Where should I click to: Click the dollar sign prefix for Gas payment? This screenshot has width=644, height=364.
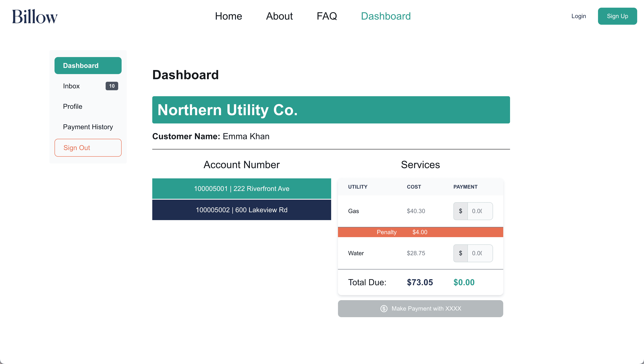tap(460, 211)
